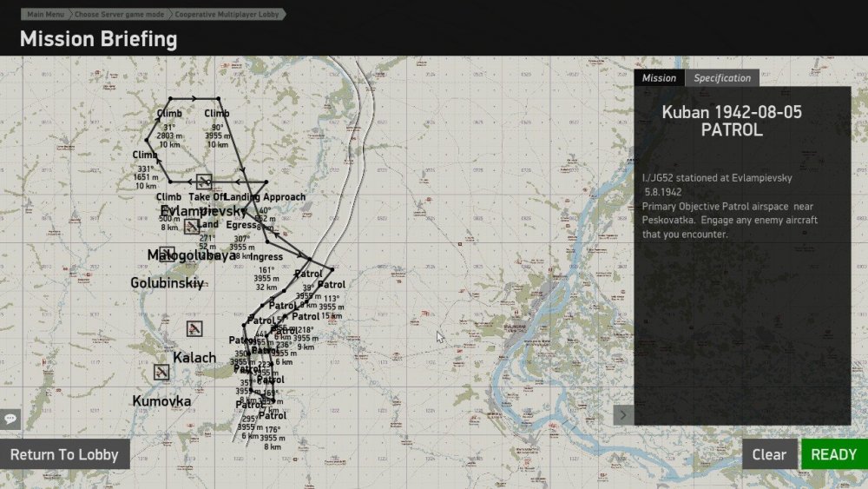
Task: Select the airfield icon above Kumovka
Action: (x=161, y=372)
